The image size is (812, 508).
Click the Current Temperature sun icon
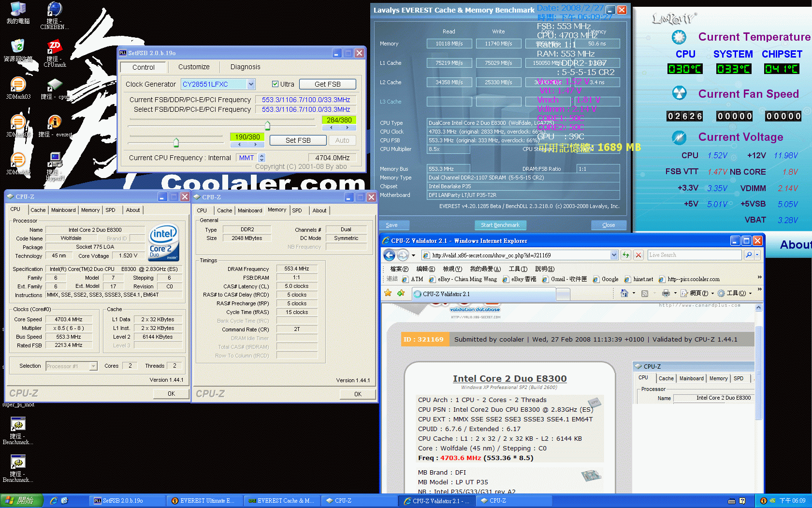pos(679,37)
